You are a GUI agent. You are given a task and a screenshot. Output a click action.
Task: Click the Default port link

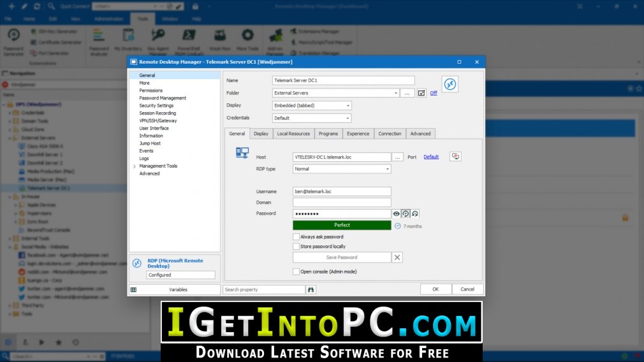(431, 157)
